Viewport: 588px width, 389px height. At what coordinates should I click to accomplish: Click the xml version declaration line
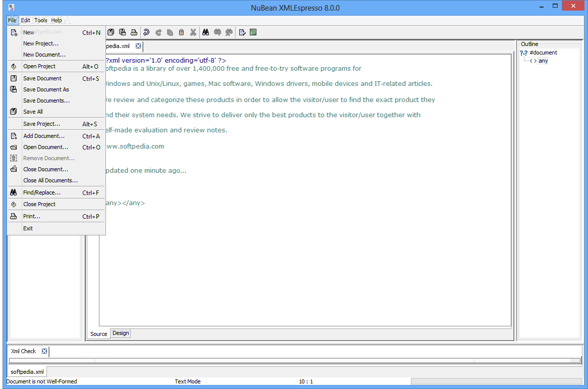coord(166,61)
